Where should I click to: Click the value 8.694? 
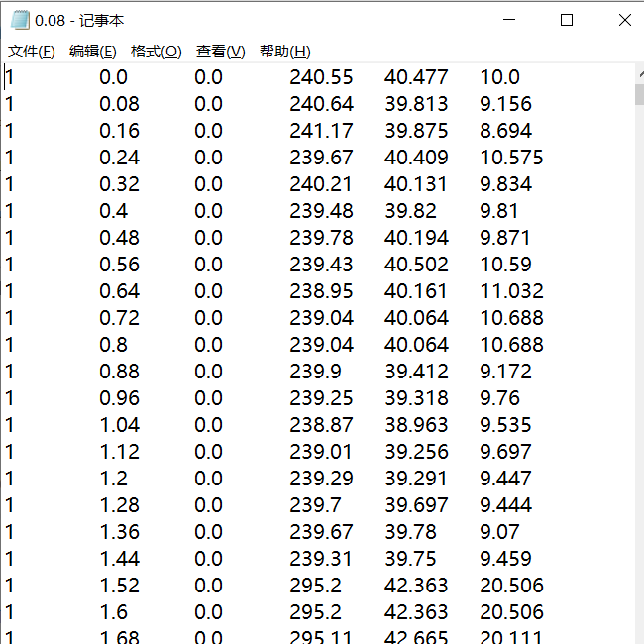(x=505, y=131)
